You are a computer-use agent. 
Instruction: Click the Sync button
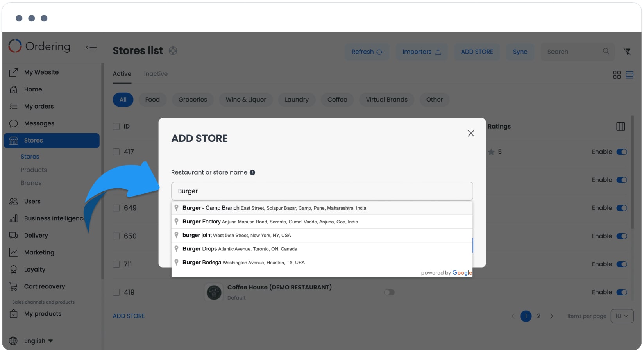(520, 52)
